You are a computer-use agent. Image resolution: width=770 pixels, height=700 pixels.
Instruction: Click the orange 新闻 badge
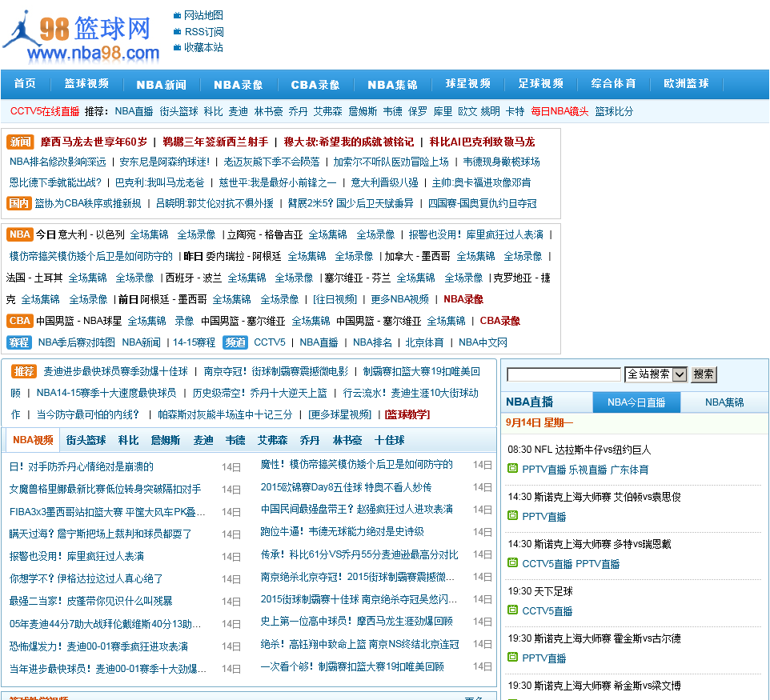coord(20,142)
